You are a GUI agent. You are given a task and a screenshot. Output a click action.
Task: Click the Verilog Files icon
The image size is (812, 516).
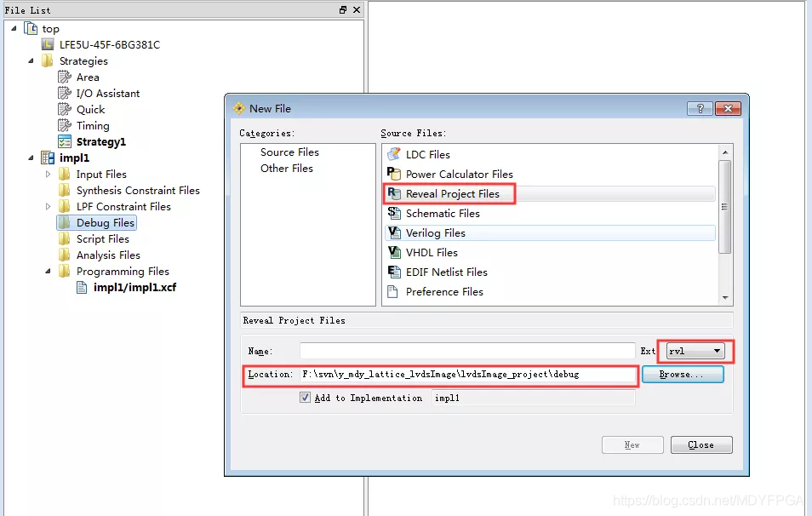pyautogui.click(x=394, y=232)
